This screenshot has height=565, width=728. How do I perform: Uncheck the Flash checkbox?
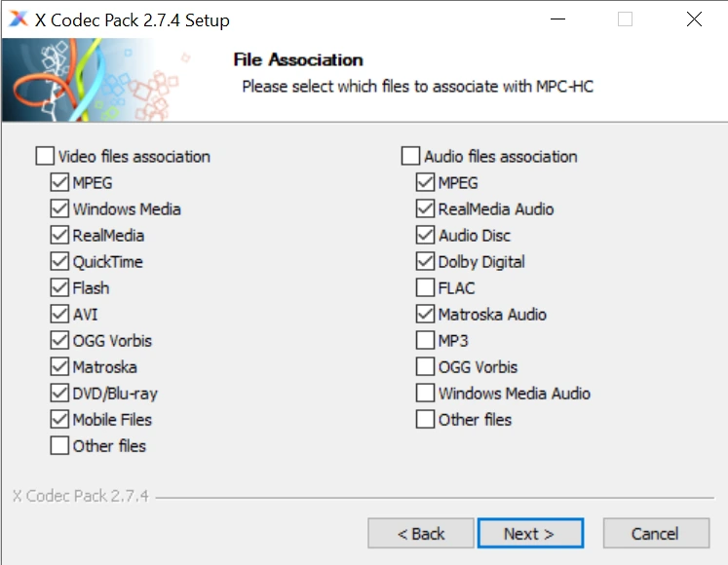pos(59,288)
